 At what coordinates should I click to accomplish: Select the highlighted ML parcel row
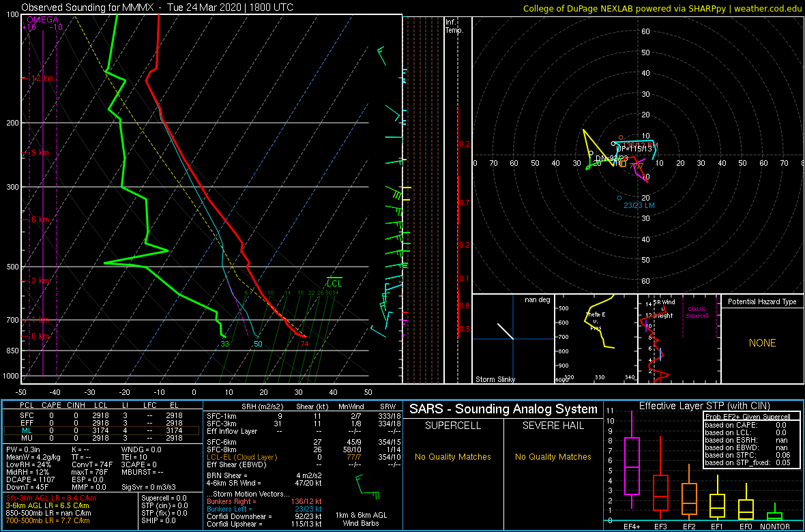click(102, 430)
